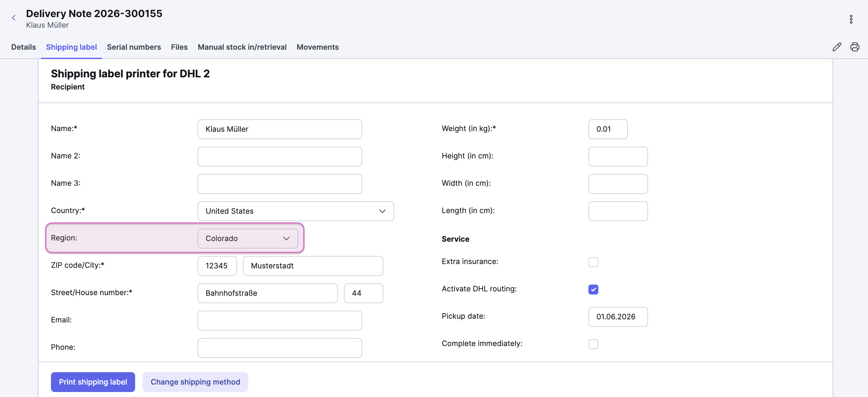This screenshot has width=868, height=397.
Task: Click the Service section heading
Action: 455,239
